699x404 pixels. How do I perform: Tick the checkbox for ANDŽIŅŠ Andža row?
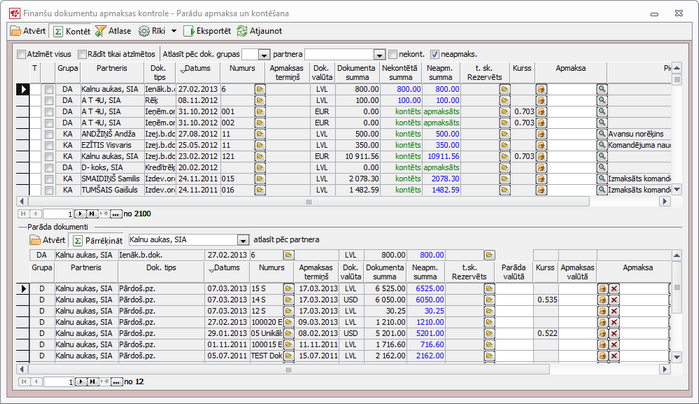pyautogui.click(x=49, y=134)
